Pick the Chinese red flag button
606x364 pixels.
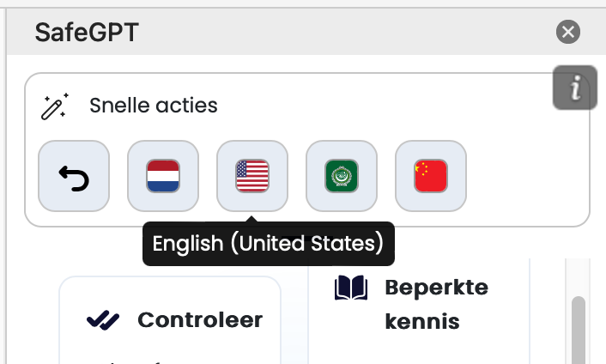click(x=431, y=175)
